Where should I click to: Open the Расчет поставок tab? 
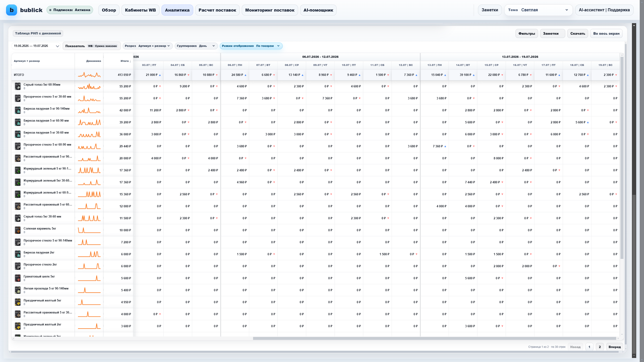click(x=217, y=10)
